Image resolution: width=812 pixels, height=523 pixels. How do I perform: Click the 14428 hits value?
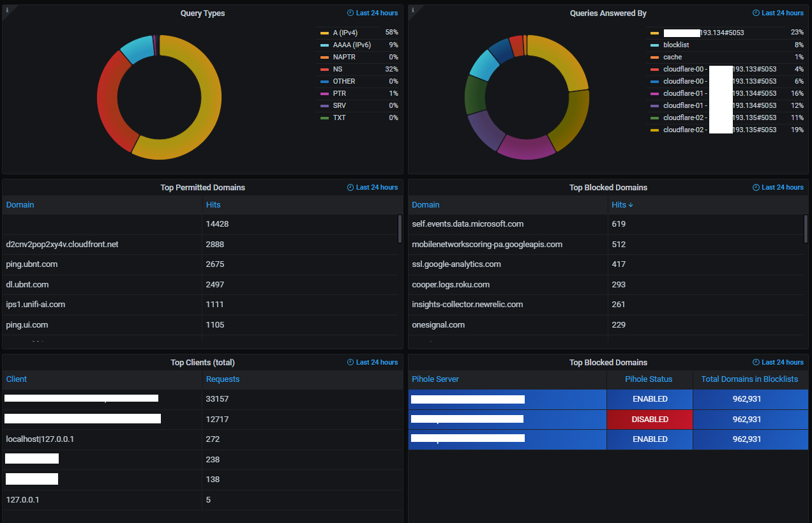(x=217, y=224)
